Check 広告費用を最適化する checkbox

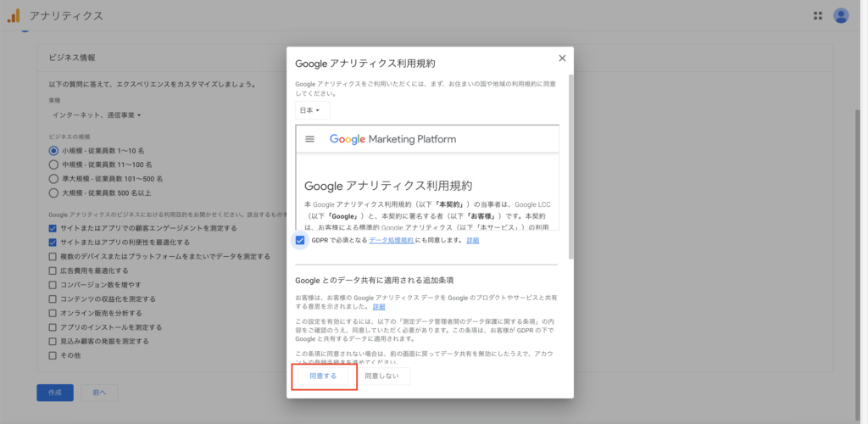click(x=53, y=271)
